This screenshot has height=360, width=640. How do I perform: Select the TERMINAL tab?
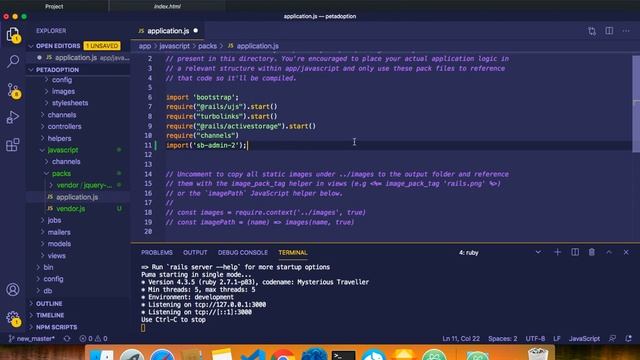293,253
